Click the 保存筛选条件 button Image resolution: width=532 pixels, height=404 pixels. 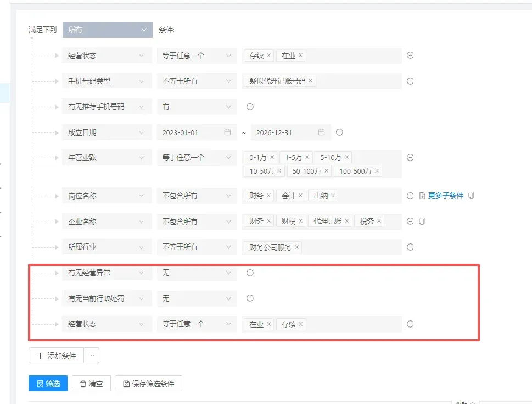[x=148, y=384]
